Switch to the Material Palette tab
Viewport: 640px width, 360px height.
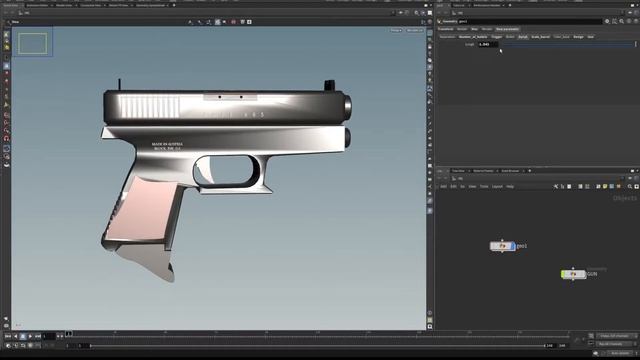pos(483,171)
